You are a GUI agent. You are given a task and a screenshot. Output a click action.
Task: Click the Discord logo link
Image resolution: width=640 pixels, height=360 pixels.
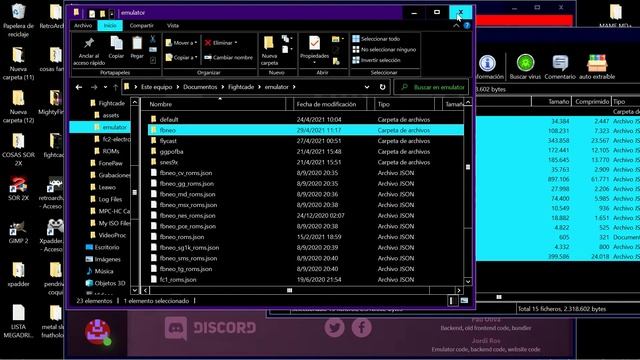click(x=211, y=328)
